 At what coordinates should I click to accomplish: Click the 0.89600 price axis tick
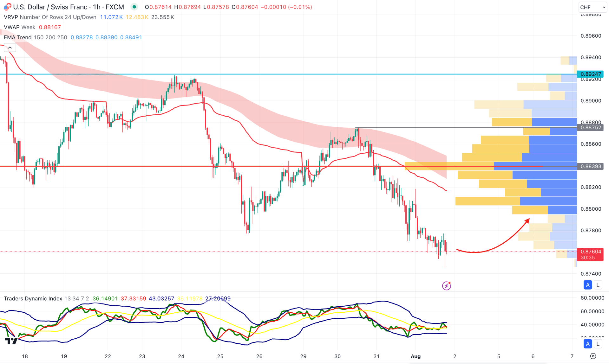coord(591,36)
